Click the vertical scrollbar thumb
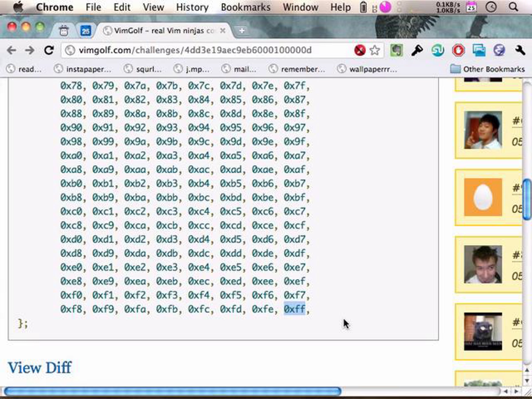Screen dimensions: 532x399 (527, 200)
